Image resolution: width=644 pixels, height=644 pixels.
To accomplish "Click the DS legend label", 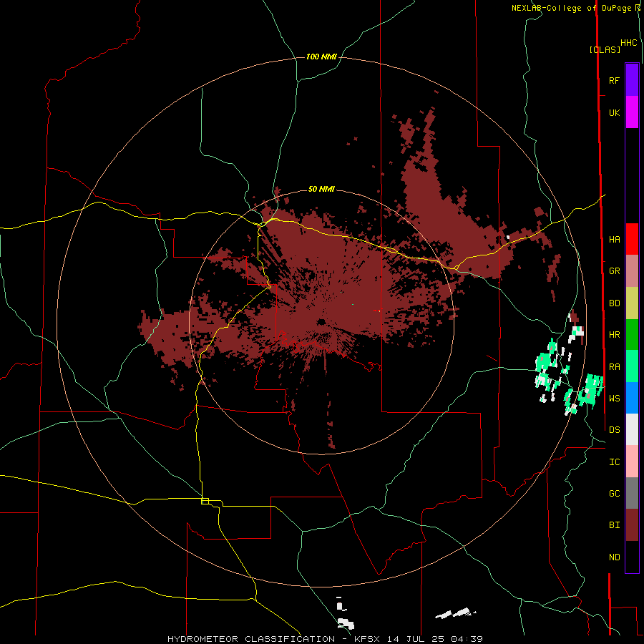I will (x=614, y=430).
